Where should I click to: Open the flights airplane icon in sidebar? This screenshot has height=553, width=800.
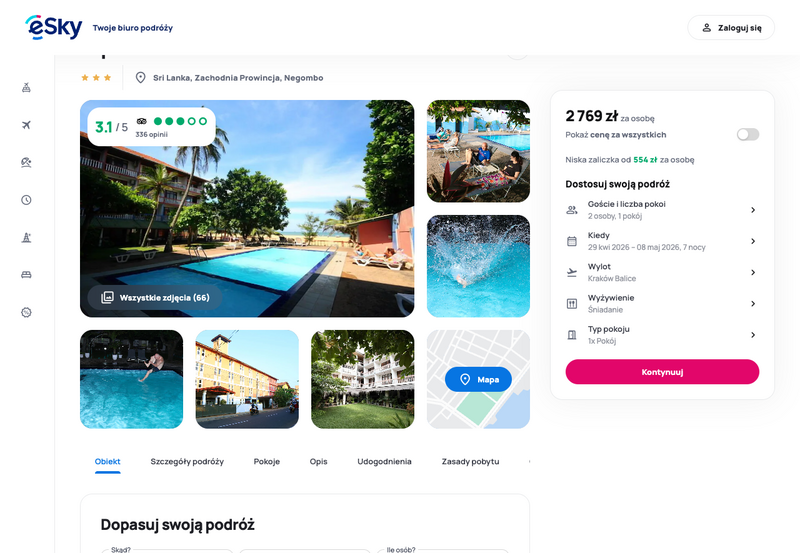click(x=27, y=125)
